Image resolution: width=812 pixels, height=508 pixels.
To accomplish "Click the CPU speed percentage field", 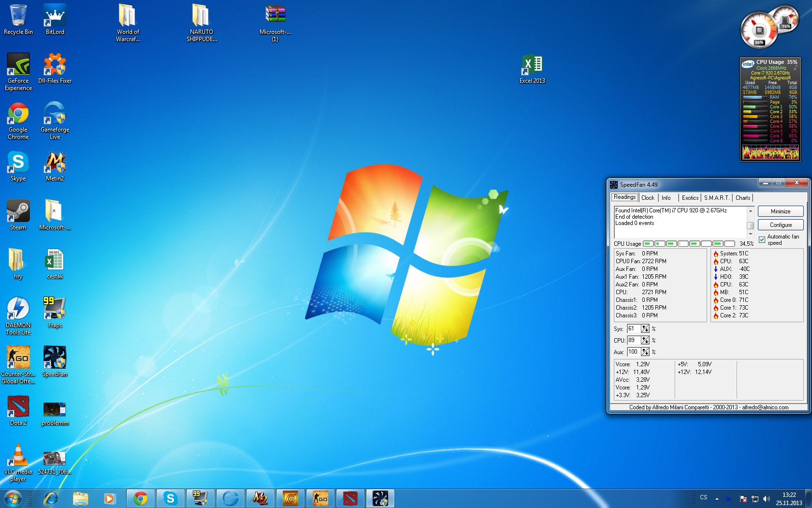I will [634, 341].
